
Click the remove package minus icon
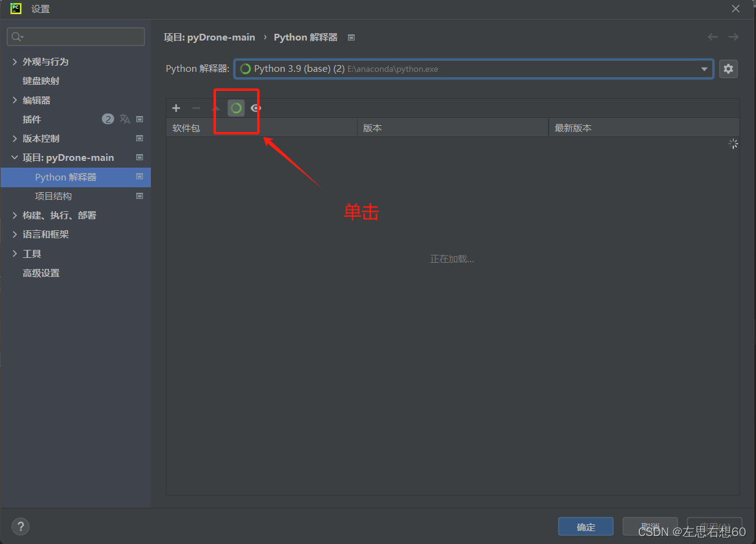[x=196, y=108]
